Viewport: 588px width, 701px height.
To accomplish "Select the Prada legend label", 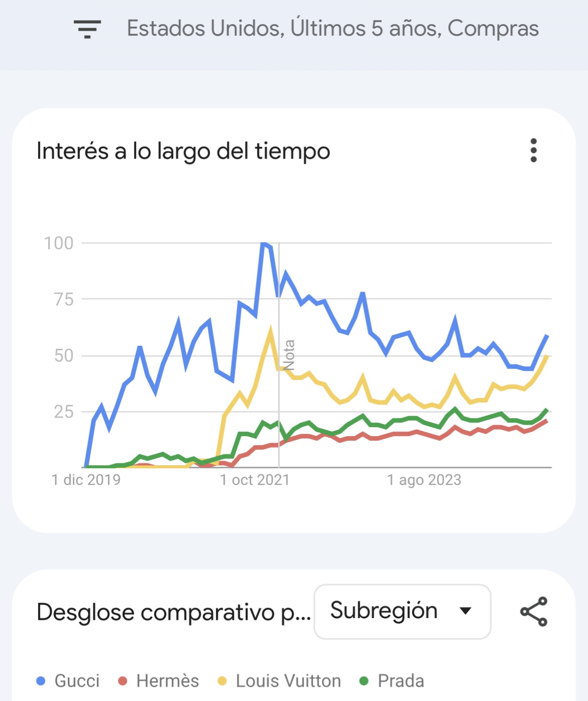I will pyautogui.click(x=401, y=681).
